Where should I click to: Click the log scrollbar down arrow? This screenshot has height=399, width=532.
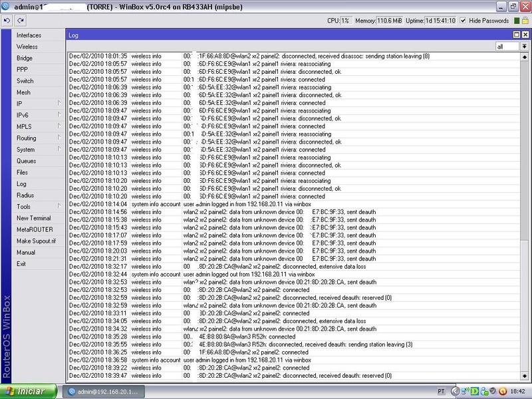coord(525,376)
